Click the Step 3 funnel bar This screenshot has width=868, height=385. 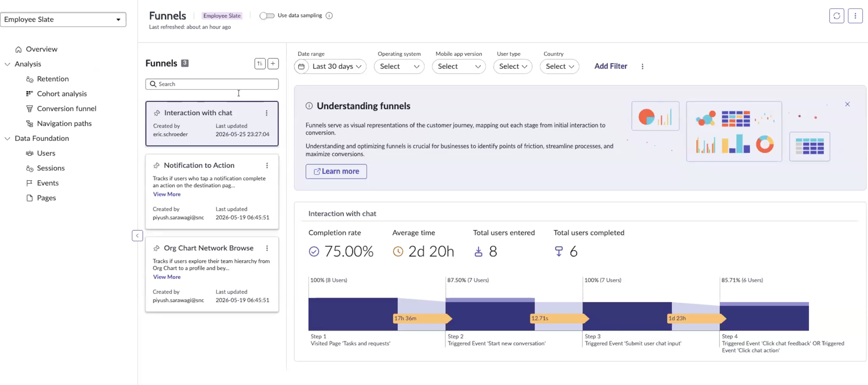coord(627,316)
